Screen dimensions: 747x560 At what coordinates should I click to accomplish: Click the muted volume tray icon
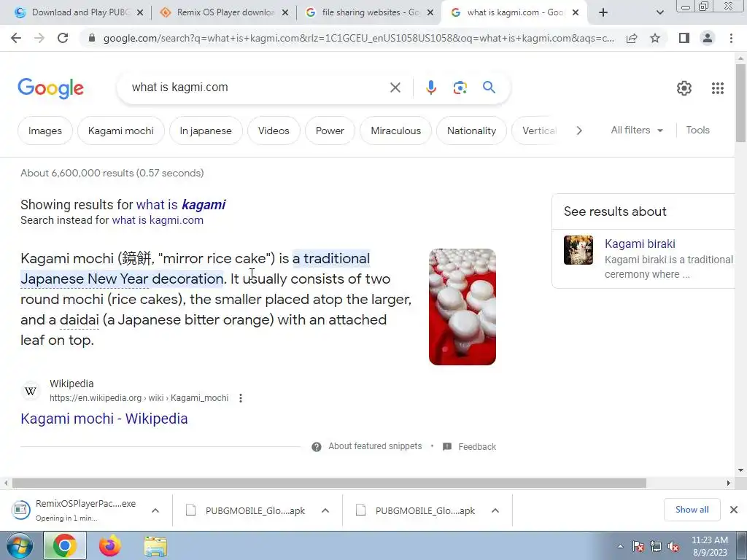(673, 547)
